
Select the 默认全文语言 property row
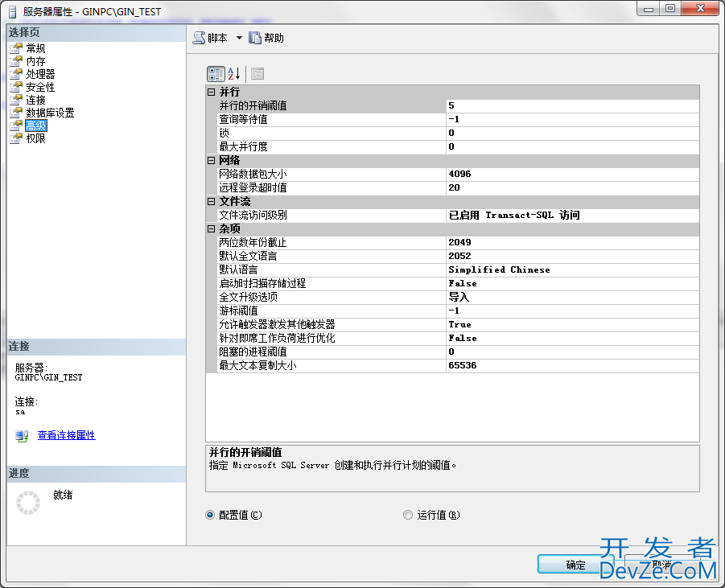(458, 256)
